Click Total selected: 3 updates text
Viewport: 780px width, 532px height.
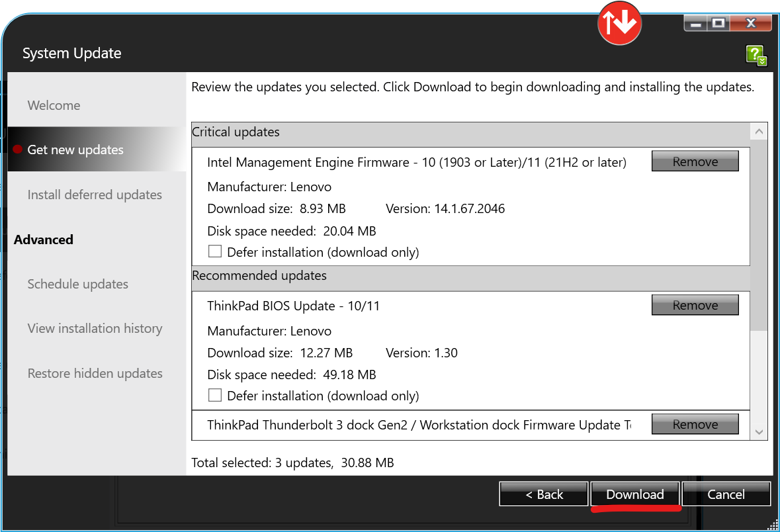coord(292,463)
